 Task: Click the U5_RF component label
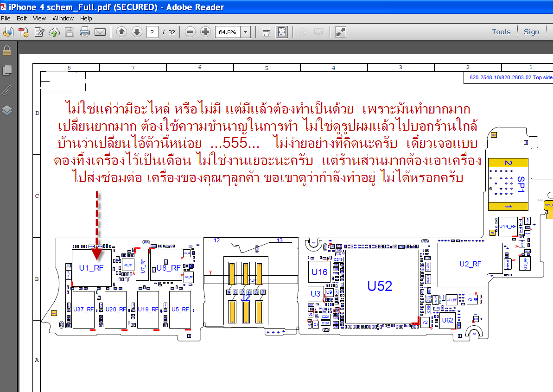point(180,309)
